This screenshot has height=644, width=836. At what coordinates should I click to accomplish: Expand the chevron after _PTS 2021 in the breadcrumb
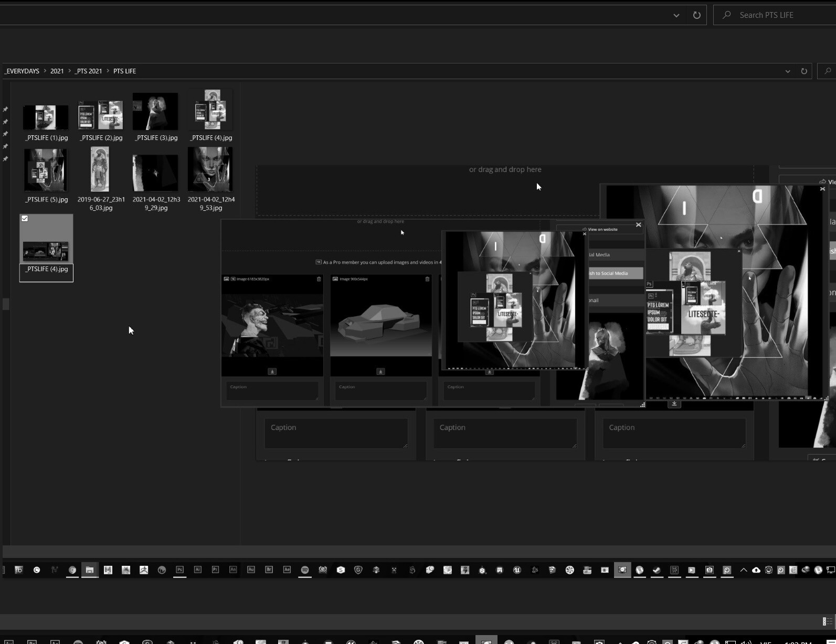click(x=108, y=71)
